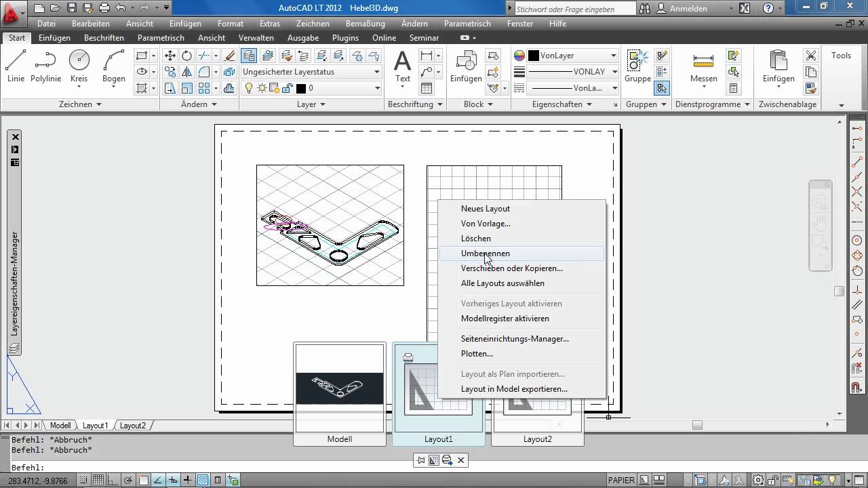Screen dimensions: 868x488
Task: Toggle group selection button in Gruppen panel
Action: [x=663, y=88]
